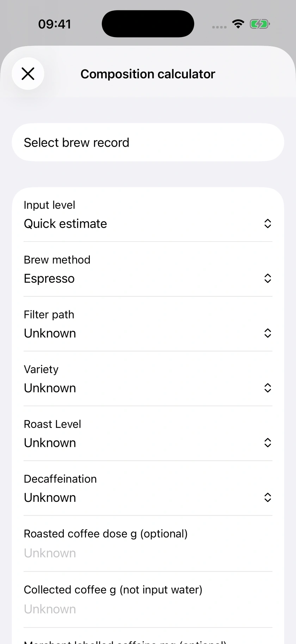Viewport: 296px width, 644px height.
Task: Focus the Roasted coffee dose field
Action: coord(148,543)
